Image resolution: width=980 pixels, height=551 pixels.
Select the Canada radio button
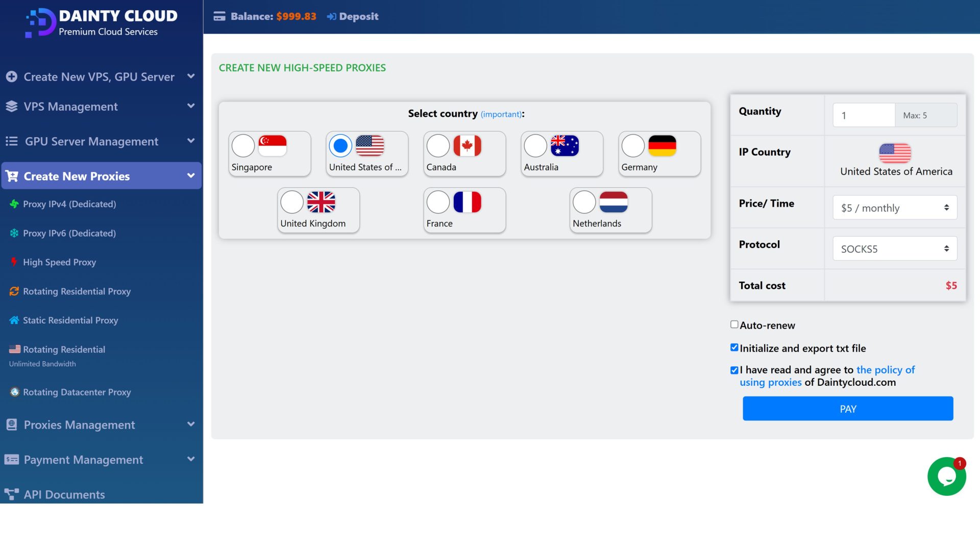(438, 146)
